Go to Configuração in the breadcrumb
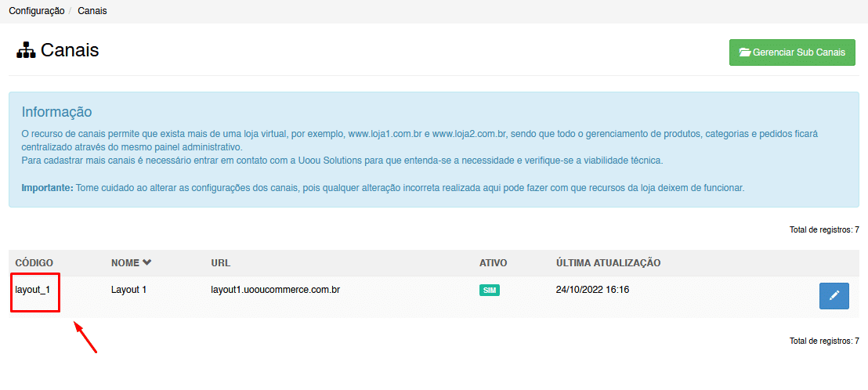 (37, 11)
